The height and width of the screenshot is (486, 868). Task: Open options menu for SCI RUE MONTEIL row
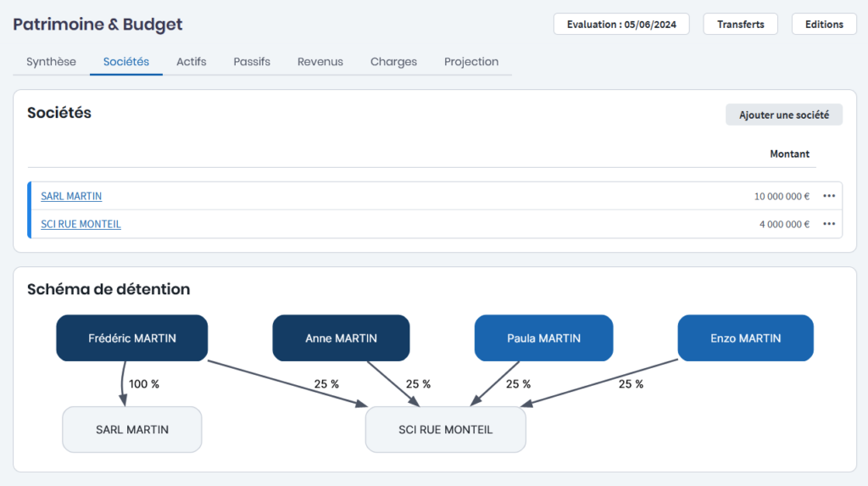[x=828, y=224]
